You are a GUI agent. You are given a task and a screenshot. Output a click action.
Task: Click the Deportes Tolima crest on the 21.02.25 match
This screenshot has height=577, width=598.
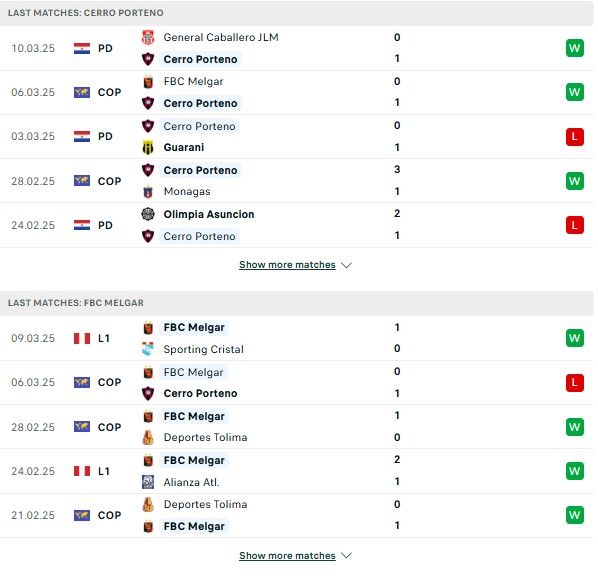click(148, 504)
